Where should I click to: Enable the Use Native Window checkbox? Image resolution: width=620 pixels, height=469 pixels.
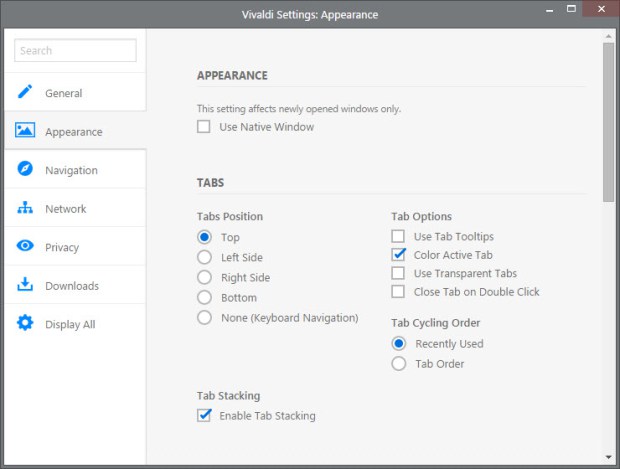point(204,127)
